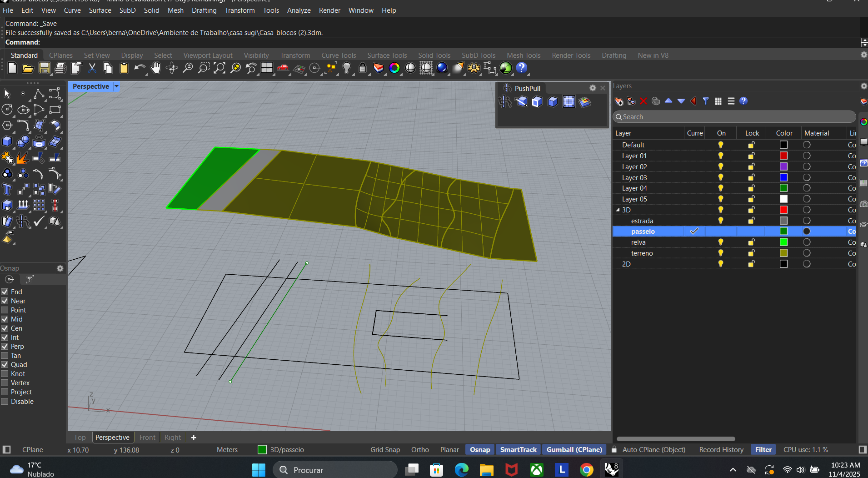868x478 pixels.
Task: Toggle Ortho mode in status bar
Action: tap(419, 449)
